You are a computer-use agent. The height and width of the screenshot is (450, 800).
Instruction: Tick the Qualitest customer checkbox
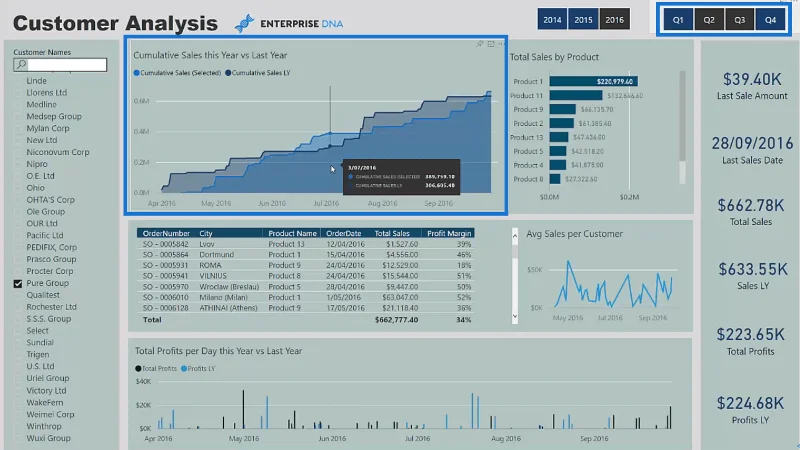point(18,295)
